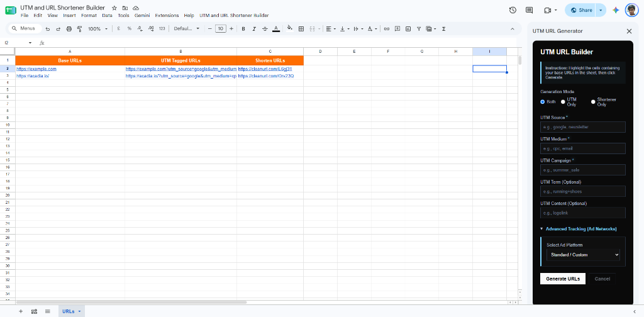644x317 pixels.
Task: Open horizontal align dropdown
Action: (330, 29)
